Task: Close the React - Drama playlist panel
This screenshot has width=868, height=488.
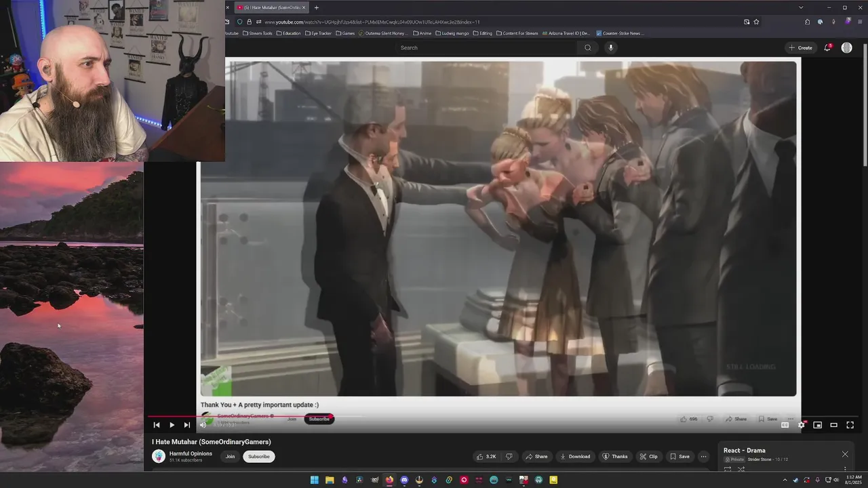Action: pyautogui.click(x=845, y=454)
